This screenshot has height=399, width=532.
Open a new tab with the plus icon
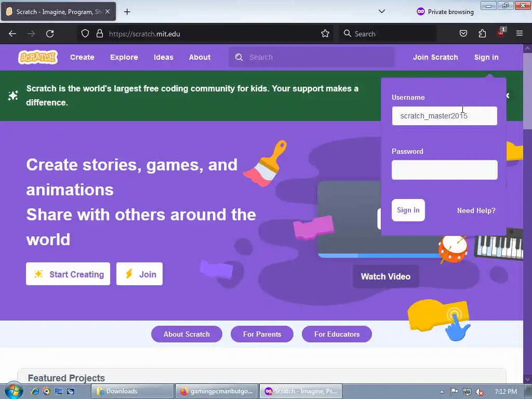(127, 12)
